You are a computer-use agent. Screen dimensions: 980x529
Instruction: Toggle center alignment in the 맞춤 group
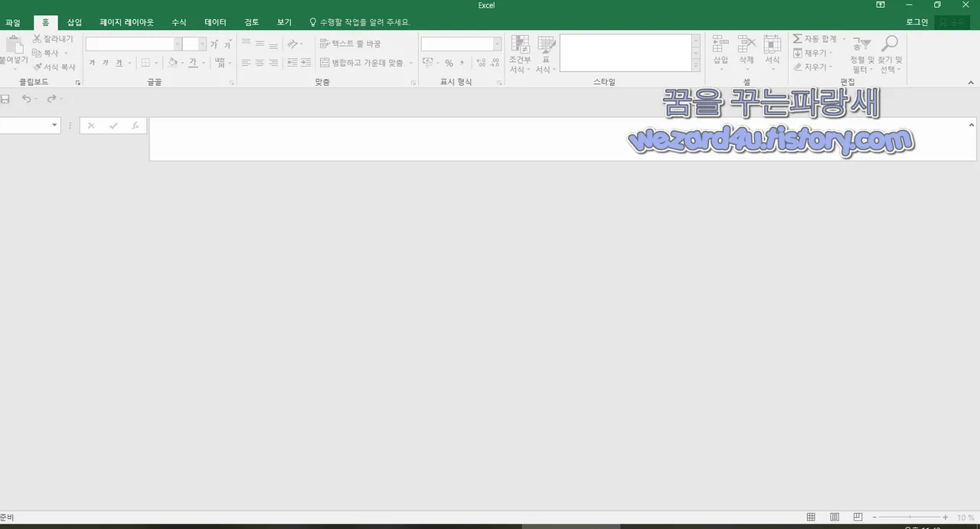coord(259,63)
